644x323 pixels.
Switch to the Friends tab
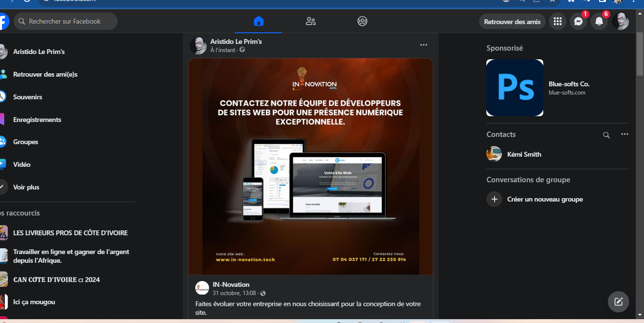(310, 21)
